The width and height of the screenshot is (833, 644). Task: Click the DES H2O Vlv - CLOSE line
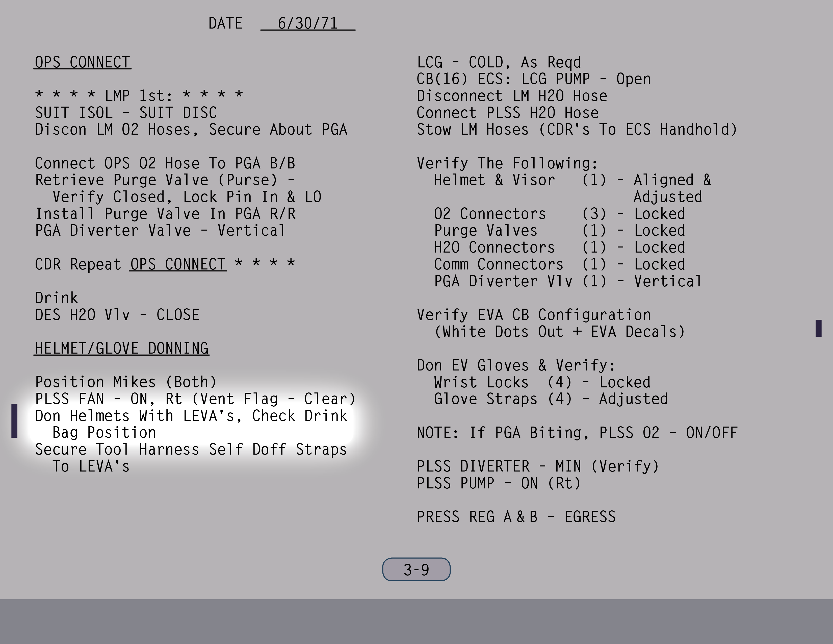click(117, 315)
